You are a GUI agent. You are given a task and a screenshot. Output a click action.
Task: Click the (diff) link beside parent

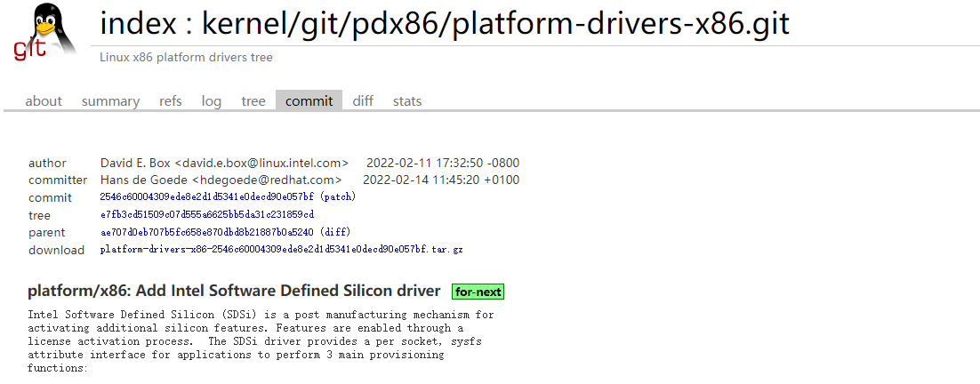point(335,232)
